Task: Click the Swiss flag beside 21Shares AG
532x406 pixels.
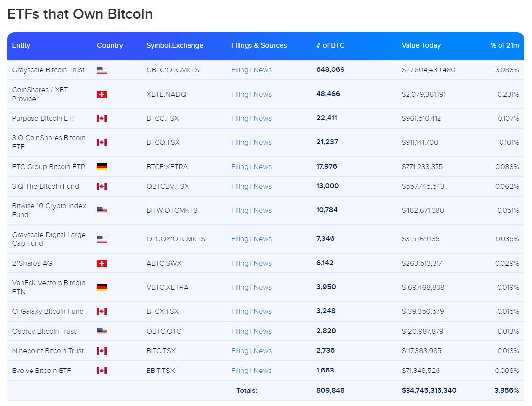Action: coord(102,263)
